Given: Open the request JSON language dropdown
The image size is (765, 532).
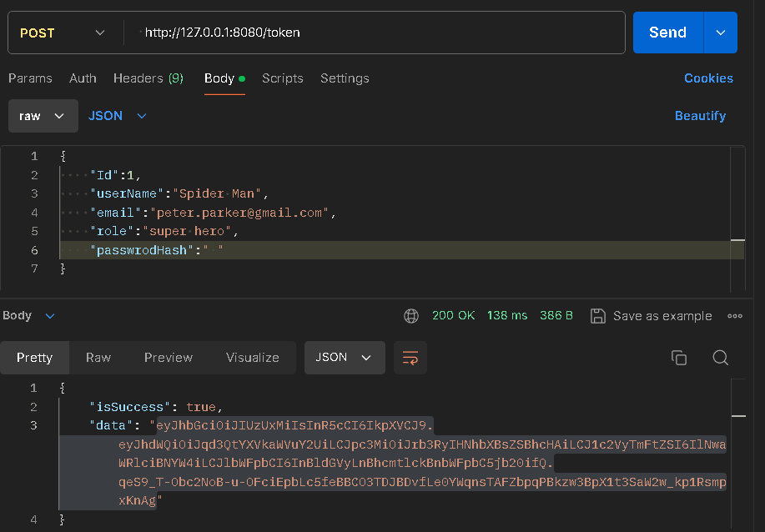Looking at the screenshot, I should pos(118,116).
